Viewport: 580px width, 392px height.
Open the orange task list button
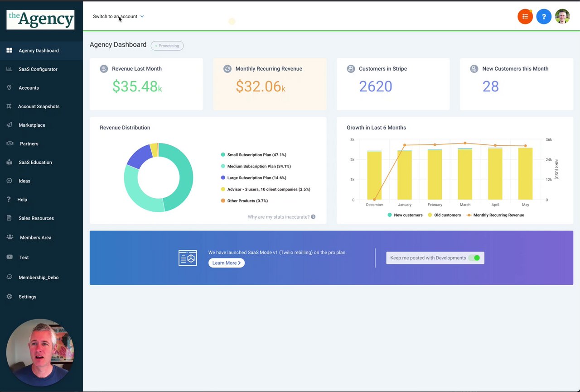(525, 17)
